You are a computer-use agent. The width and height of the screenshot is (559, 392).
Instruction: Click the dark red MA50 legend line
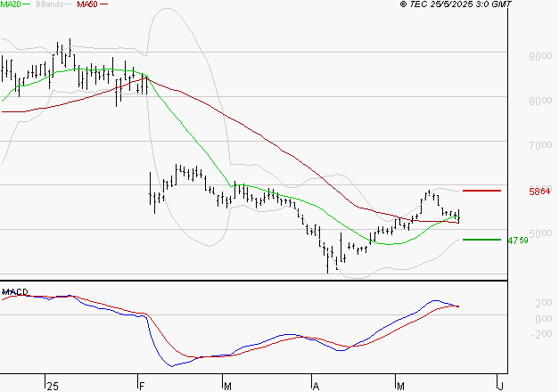click(103, 4)
